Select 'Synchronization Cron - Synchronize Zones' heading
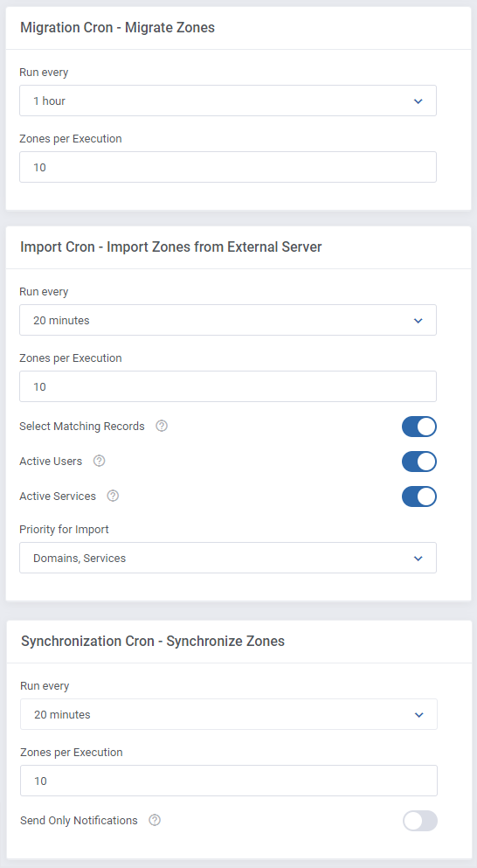 pyautogui.click(x=153, y=641)
